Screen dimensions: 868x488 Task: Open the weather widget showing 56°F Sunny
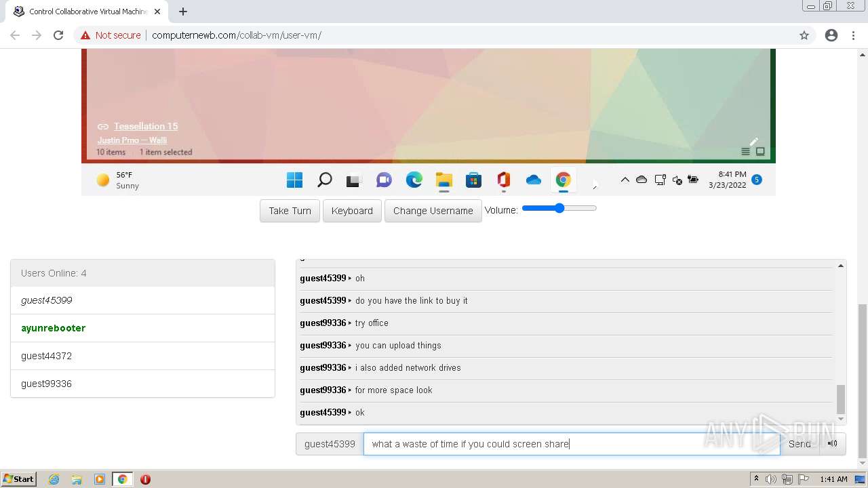click(x=119, y=180)
